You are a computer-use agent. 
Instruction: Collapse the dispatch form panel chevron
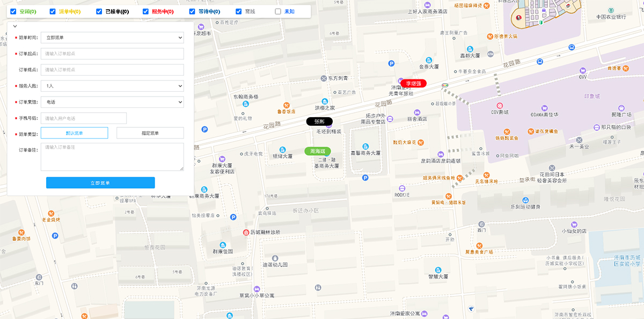pos(14,26)
